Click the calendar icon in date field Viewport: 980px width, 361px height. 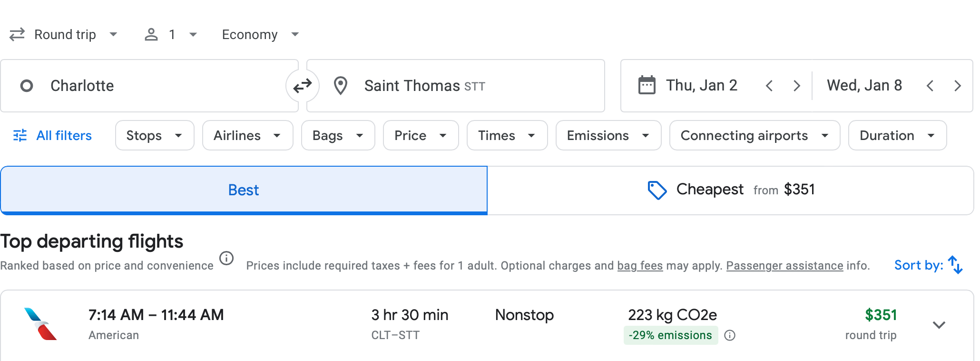[x=647, y=86]
